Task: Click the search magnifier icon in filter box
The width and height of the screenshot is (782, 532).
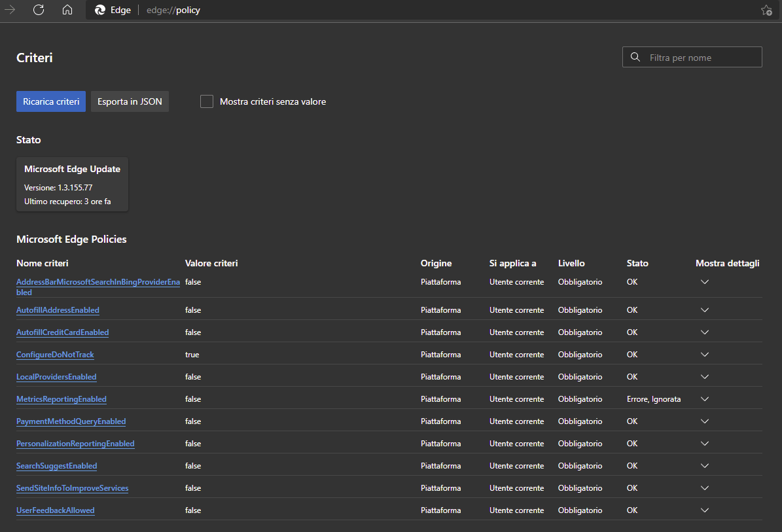Action: [635, 57]
